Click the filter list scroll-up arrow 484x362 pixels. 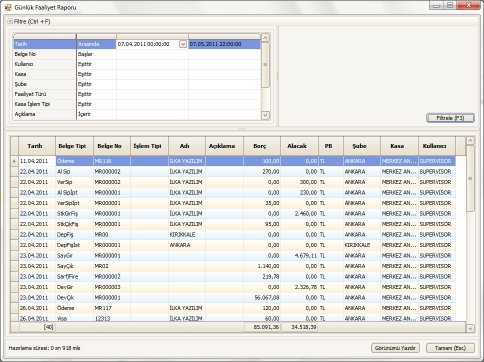tap(265, 38)
